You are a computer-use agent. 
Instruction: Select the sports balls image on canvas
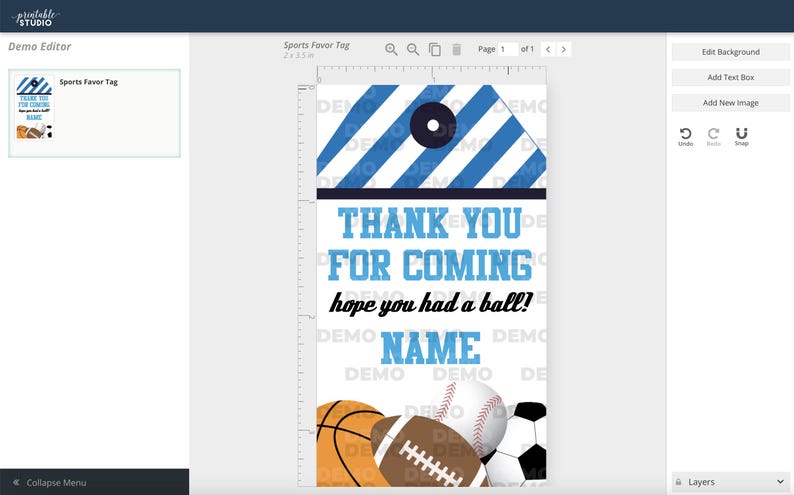(x=431, y=433)
